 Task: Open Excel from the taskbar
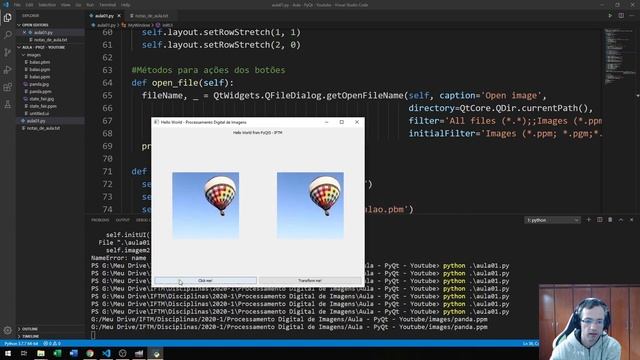[x=57, y=353]
